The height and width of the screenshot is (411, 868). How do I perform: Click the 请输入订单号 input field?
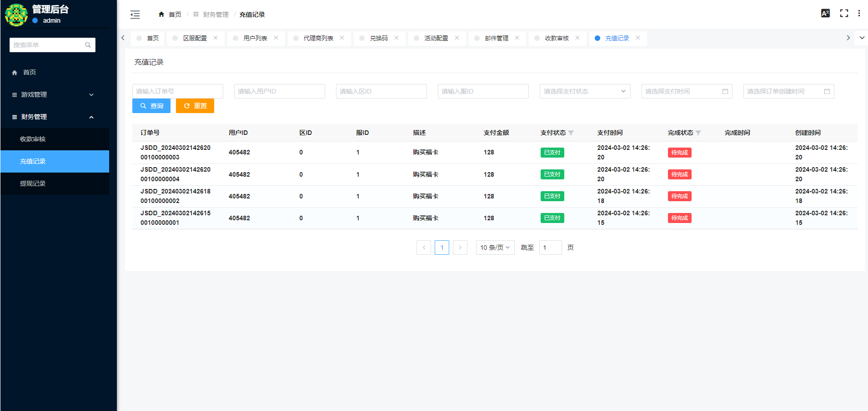coord(177,91)
